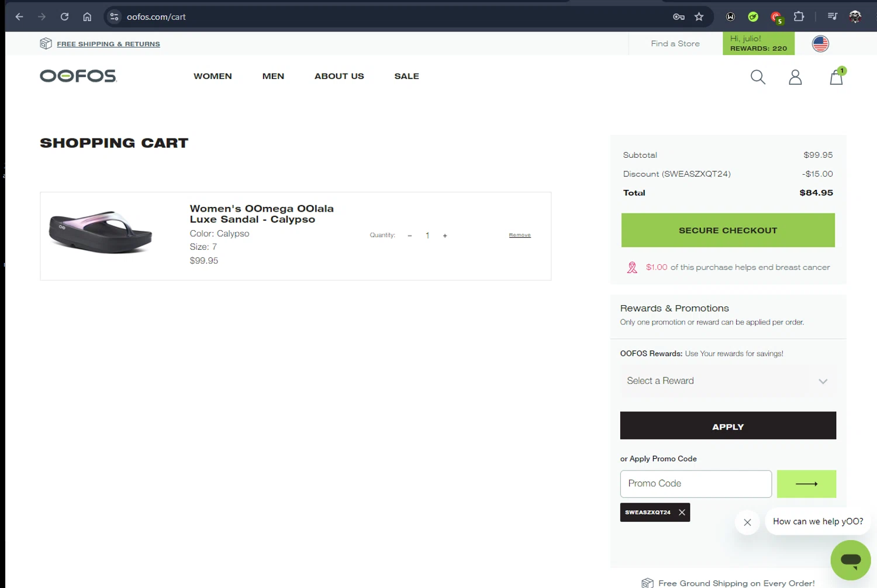The height and width of the screenshot is (588, 877).
Task: Apply the selected reward
Action: (x=728, y=426)
